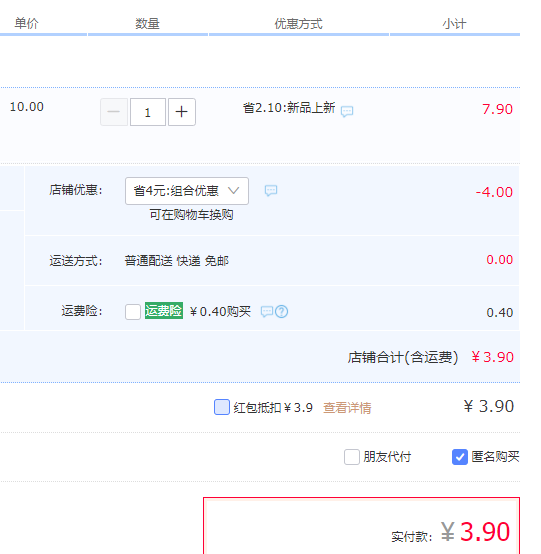The image size is (541, 554).
Task: Decrease quantity with the minus button
Action: point(114,112)
